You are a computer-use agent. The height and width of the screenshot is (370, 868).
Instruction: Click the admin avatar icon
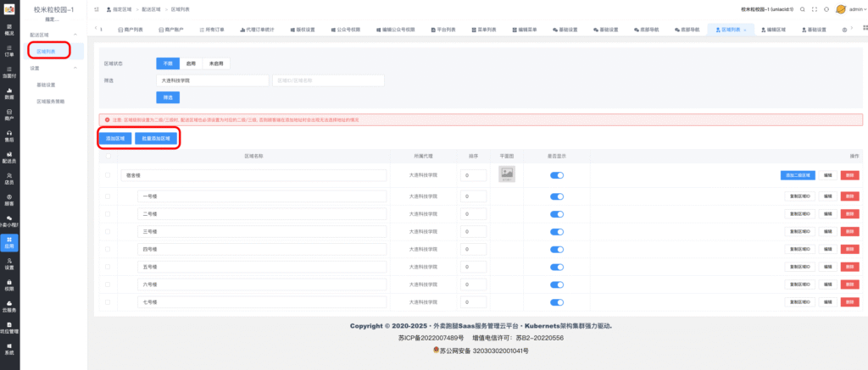(841, 9)
